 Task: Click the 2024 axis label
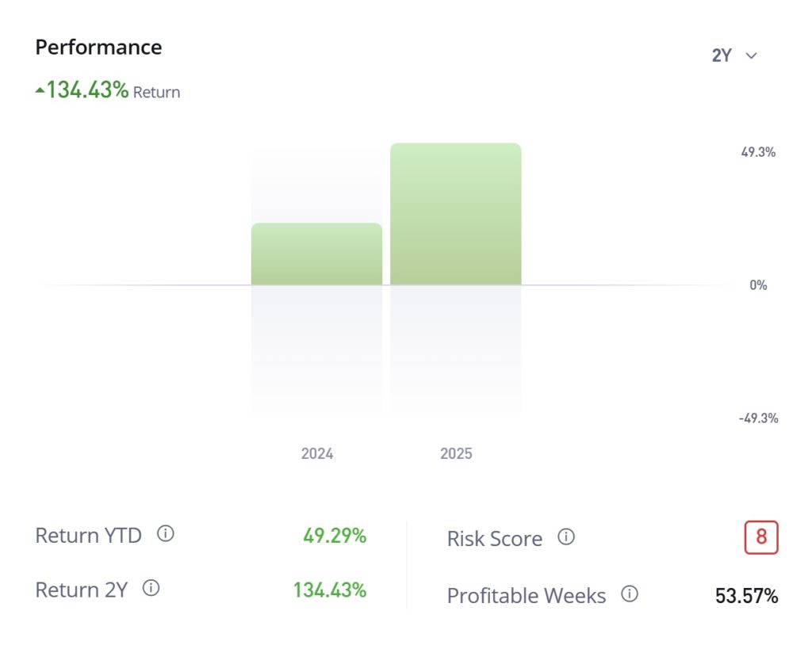point(317,454)
